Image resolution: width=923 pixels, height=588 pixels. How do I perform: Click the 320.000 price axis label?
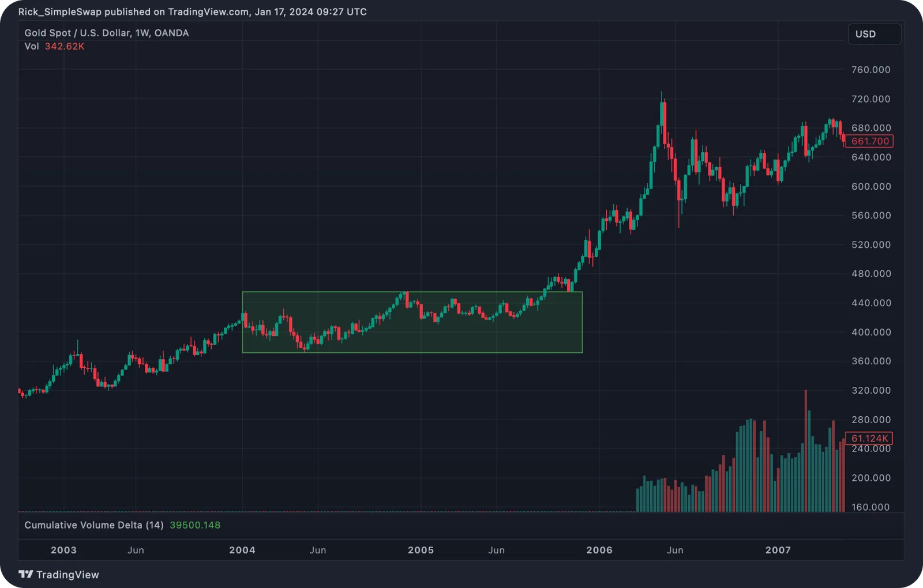(x=871, y=391)
